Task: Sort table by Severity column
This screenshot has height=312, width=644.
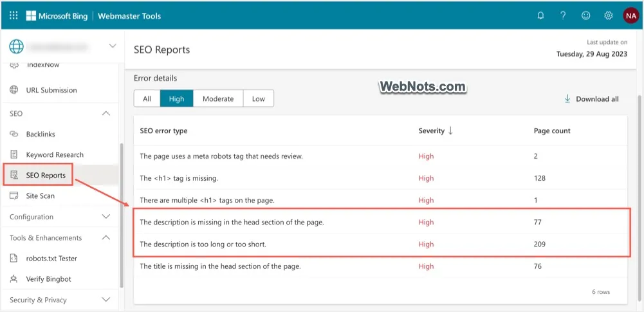Action: [x=436, y=131]
